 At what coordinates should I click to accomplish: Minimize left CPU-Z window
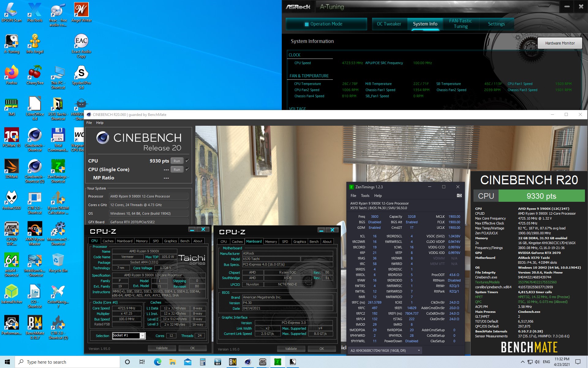tap(192, 229)
